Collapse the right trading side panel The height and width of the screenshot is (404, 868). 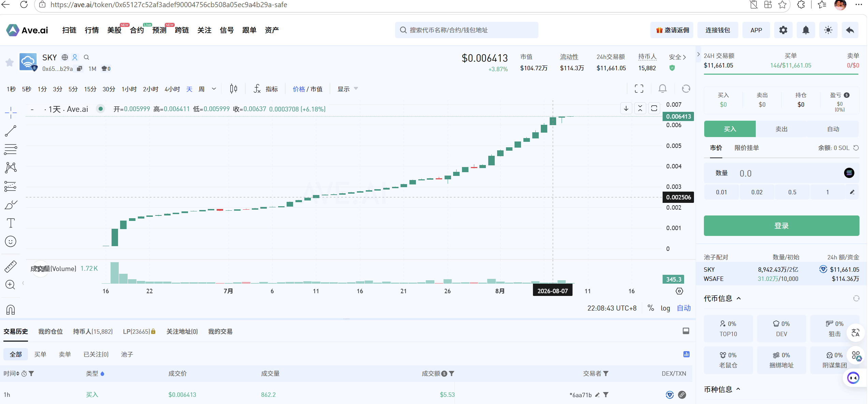coord(698,54)
